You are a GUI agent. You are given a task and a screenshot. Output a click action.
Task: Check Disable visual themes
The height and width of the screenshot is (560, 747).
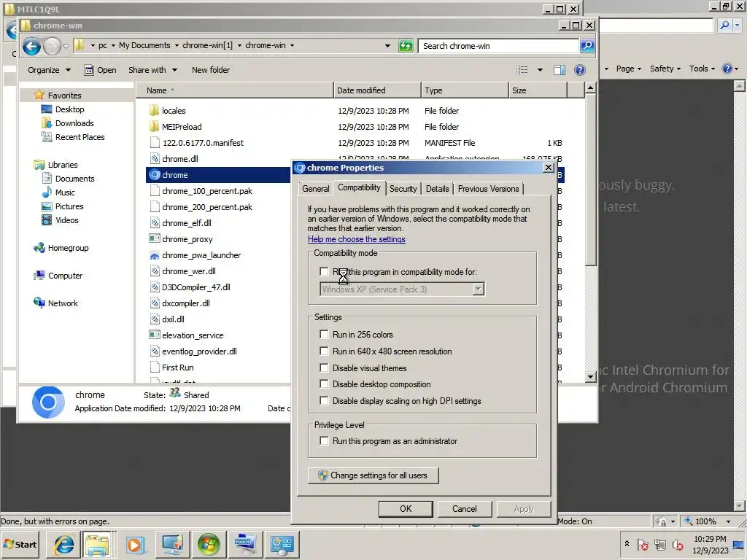click(324, 367)
